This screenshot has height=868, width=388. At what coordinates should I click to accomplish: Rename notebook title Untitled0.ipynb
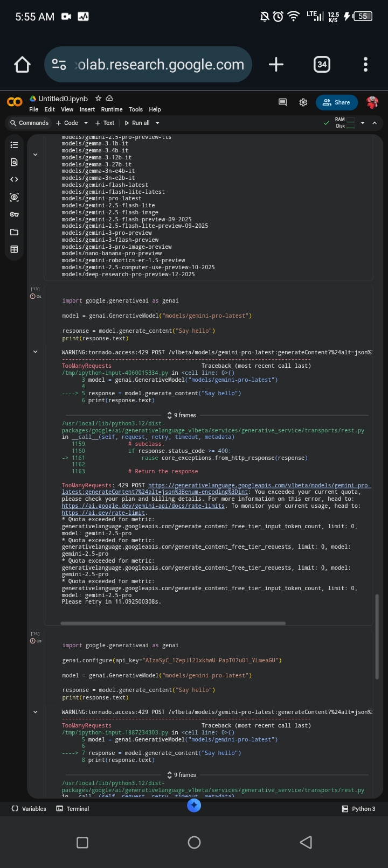point(63,99)
